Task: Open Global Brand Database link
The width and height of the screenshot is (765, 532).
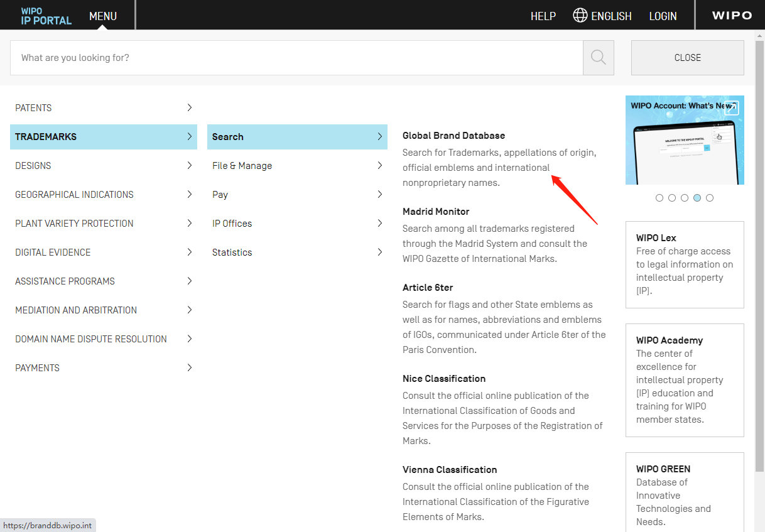Action: pos(453,136)
